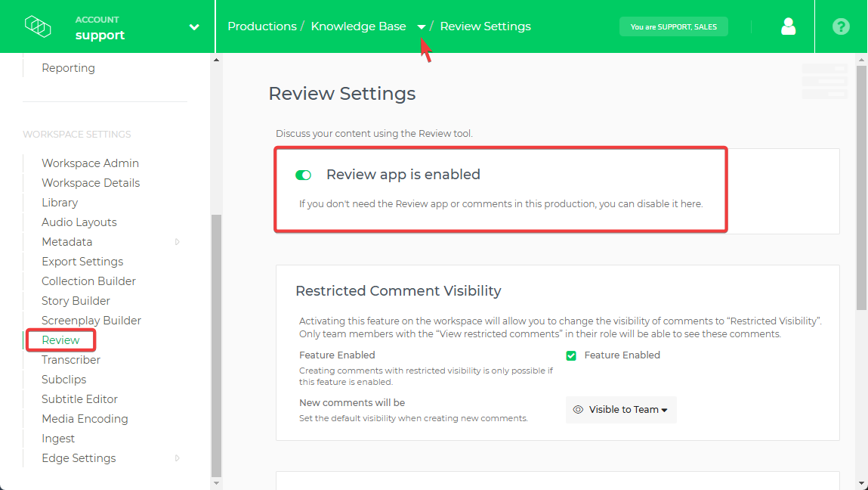Click eye icon in Visible to Team
The image size is (868, 490).
point(578,410)
